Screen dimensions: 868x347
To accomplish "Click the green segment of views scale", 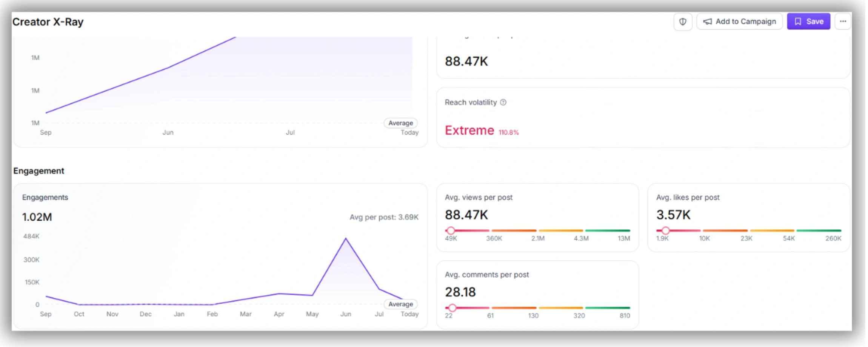I will click(608, 230).
